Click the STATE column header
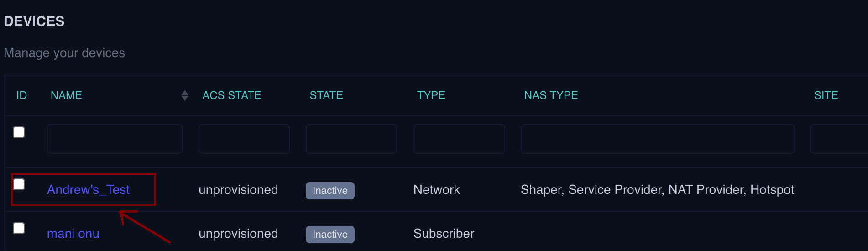Viewport: 868px width, 251px height. (326, 95)
